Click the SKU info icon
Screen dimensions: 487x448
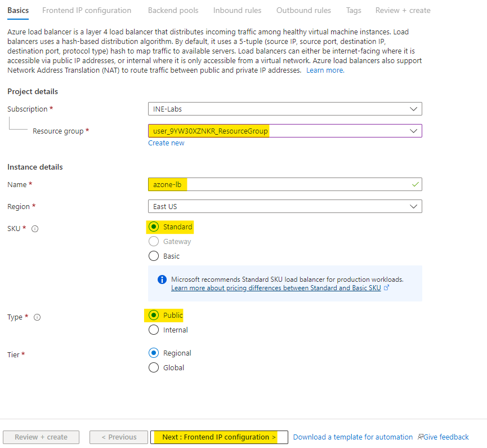tap(35, 229)
